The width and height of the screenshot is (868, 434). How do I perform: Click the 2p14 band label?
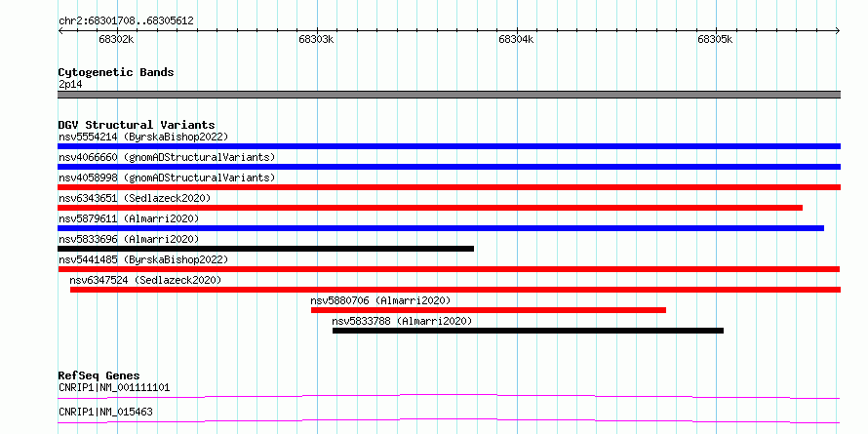tap(70, 85)
